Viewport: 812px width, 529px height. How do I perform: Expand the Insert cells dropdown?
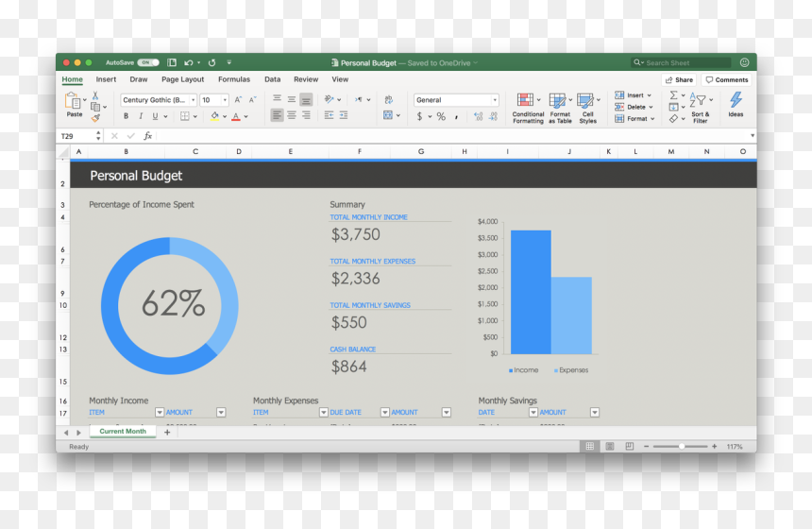pos(649,95)
